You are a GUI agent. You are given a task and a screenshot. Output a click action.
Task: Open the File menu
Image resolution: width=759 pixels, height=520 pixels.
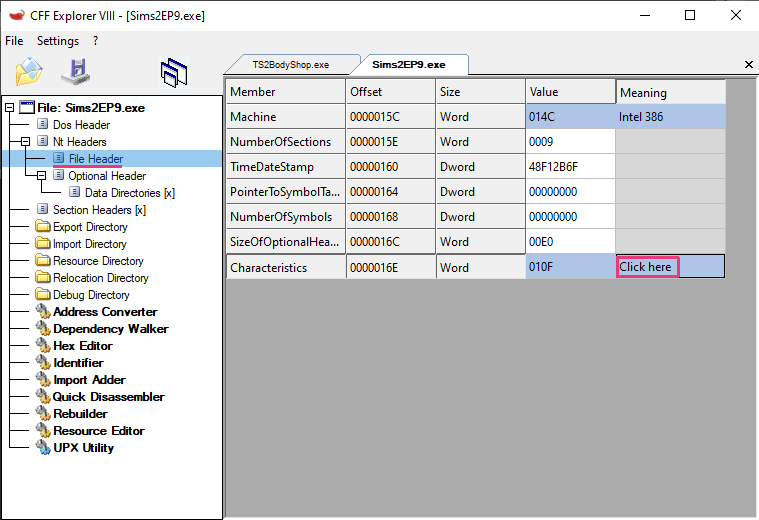[x=14, y=41]
